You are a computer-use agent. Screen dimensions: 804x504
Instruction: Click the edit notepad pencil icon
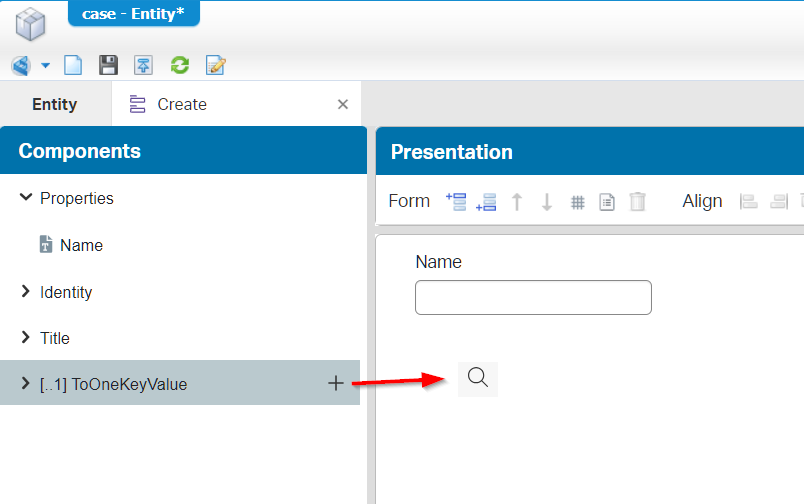click(x=215, y=66)
